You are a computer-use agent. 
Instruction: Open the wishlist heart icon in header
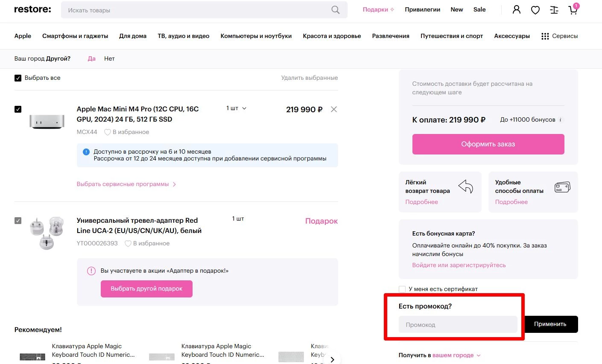tap(535, 9)
